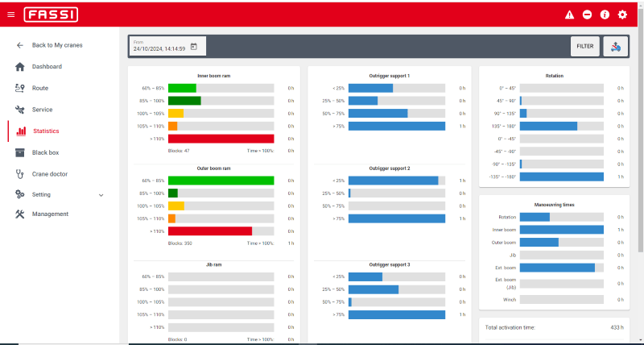Open the hamburger menu icon
This screenshot has height=345, width=644.
pyautogui.click(x=11, y=15)
